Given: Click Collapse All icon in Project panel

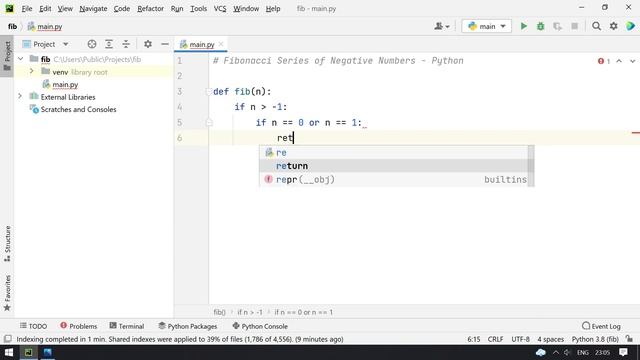Looking at the screenshot, I should coord(126,44).
